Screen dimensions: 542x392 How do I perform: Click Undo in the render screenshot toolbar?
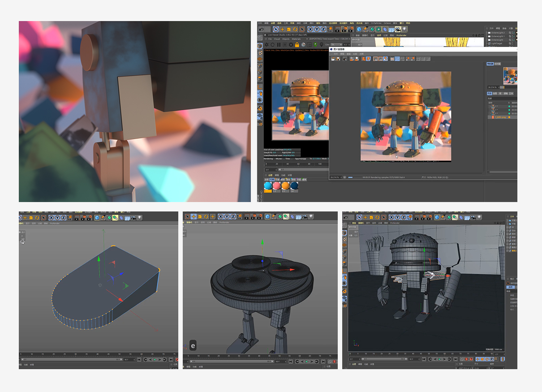tap(261, 29)
